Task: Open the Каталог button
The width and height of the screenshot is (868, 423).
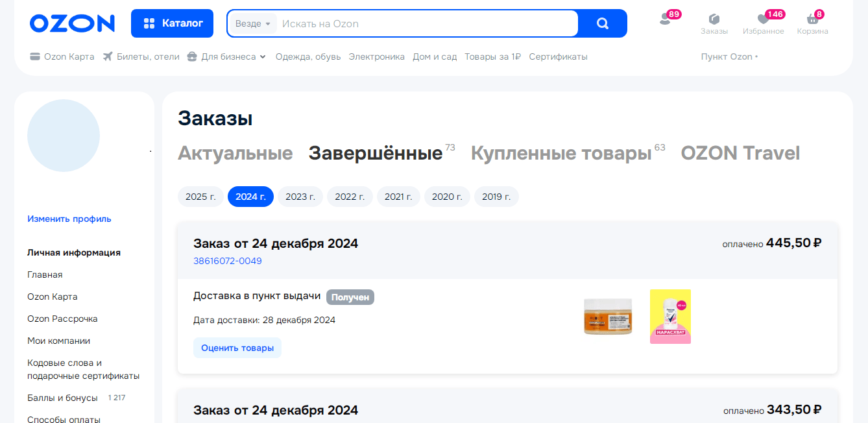Action: [x=173, y=23]
